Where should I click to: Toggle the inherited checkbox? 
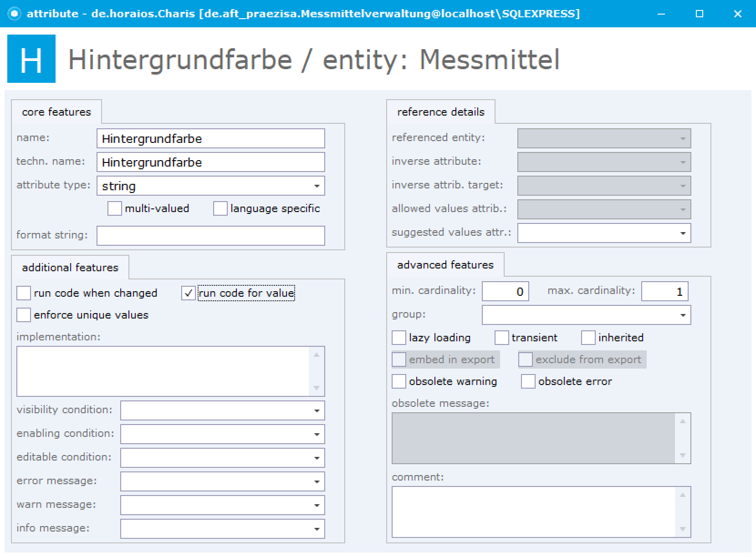click(x=588, y=338)
